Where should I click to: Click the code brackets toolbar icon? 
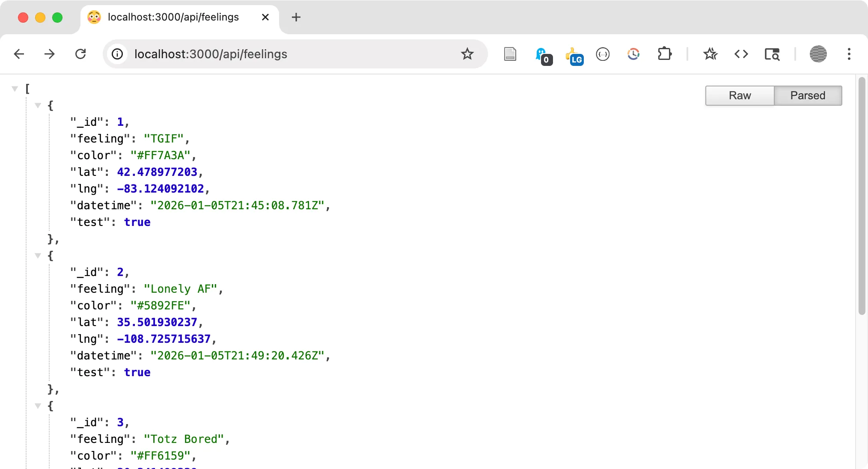[742, 54]
